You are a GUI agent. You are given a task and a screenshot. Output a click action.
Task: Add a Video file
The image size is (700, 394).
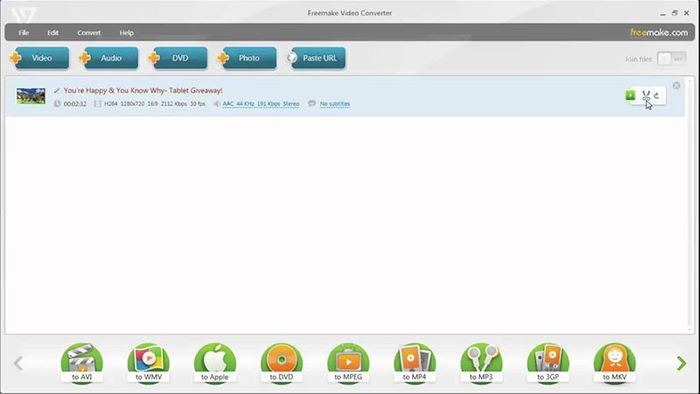tap(39, 58)
